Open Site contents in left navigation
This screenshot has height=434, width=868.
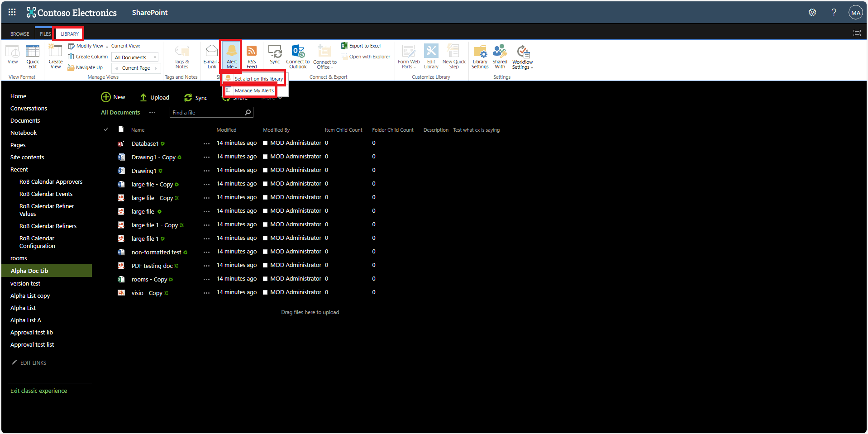pos(27,157)
